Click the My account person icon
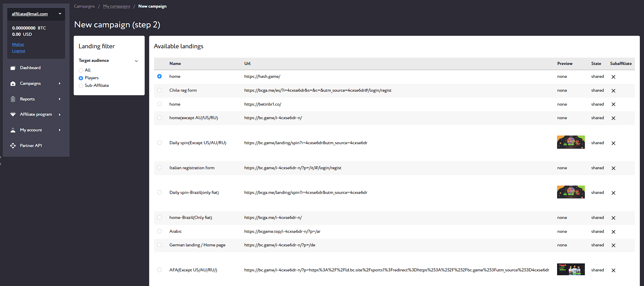 pos(13,130)
